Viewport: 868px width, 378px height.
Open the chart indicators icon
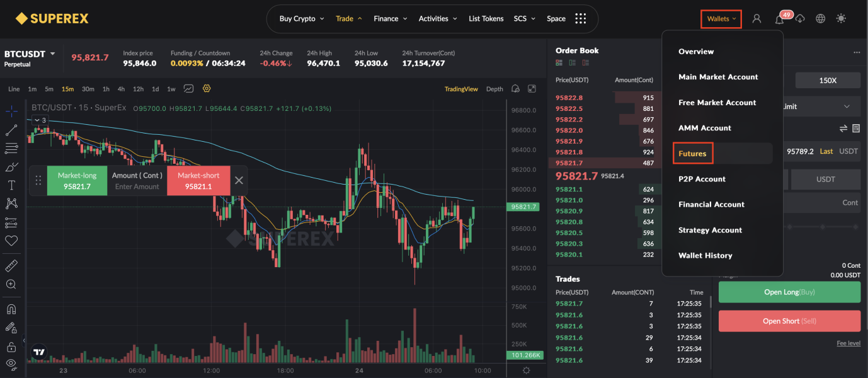point(188,89)
